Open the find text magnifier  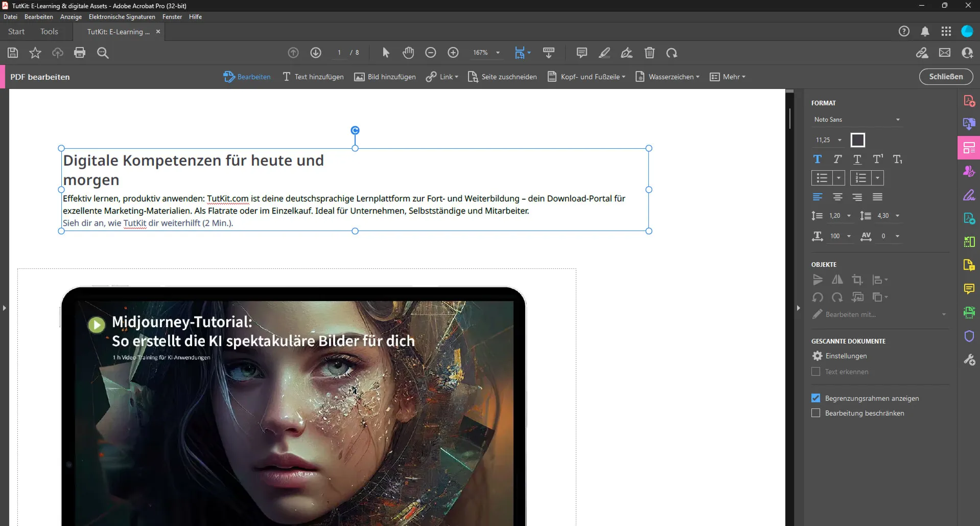103,53
